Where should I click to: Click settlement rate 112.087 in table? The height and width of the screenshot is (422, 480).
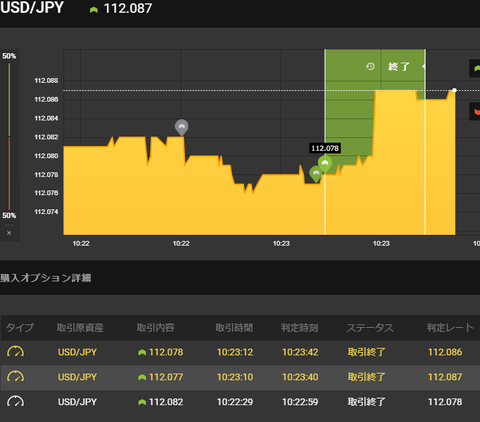[x=445, y=377]
